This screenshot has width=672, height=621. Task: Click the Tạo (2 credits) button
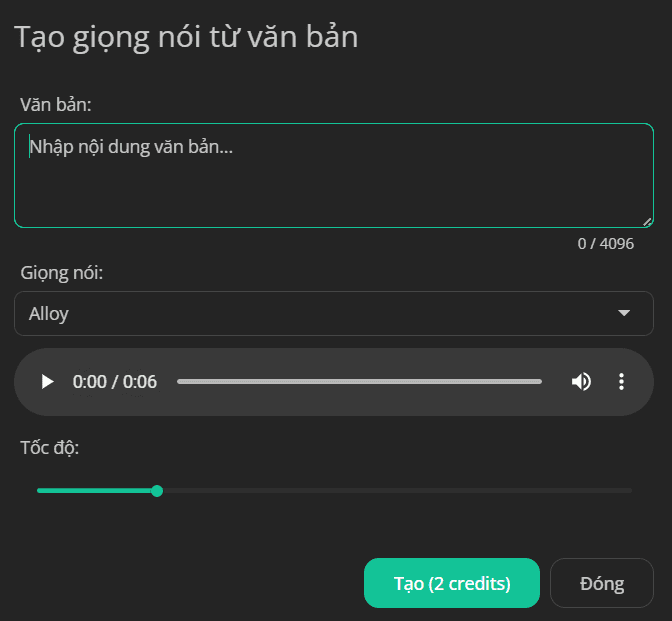tap(452, 583)
